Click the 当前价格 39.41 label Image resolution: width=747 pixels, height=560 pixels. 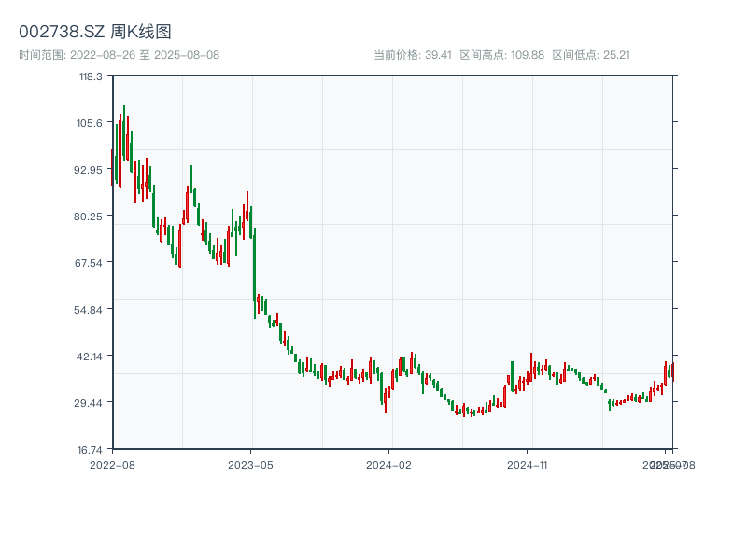[x=413, y=55]
